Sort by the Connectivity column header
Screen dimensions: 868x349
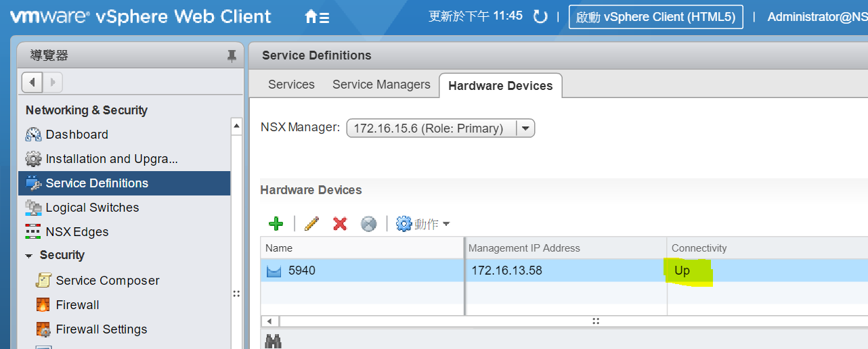(767, 248)
